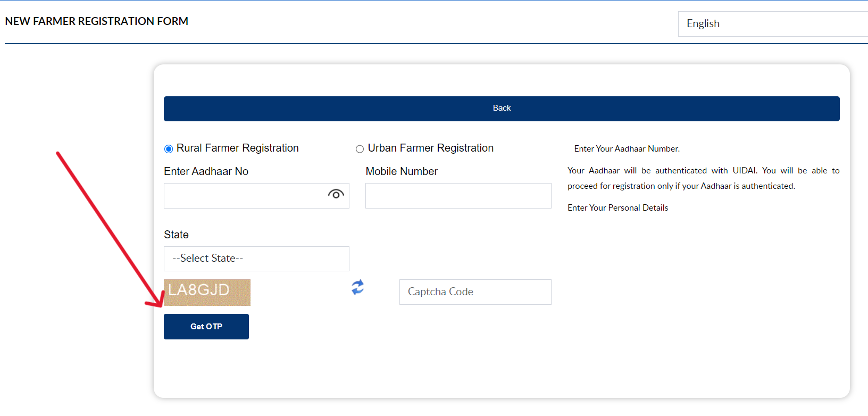
Task: Click the Captcha Code entry box
Action: pyautogui.click(x=474, y=292)
